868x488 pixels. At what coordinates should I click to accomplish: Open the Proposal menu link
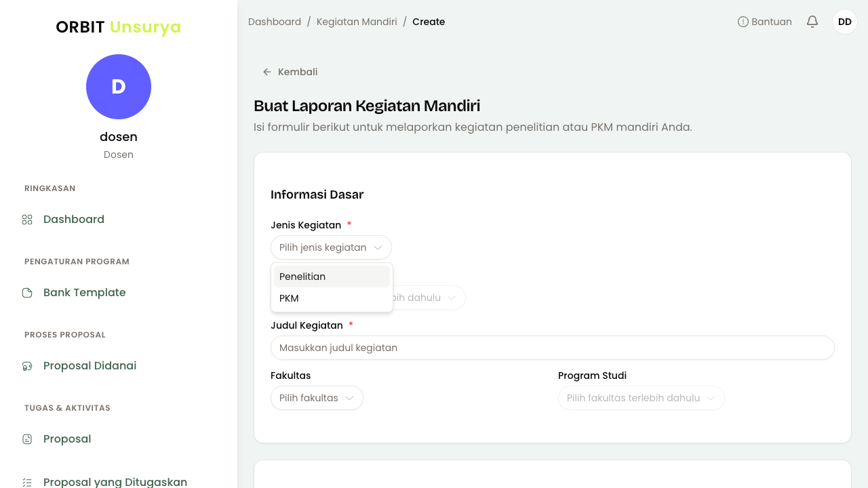point(67,439)
